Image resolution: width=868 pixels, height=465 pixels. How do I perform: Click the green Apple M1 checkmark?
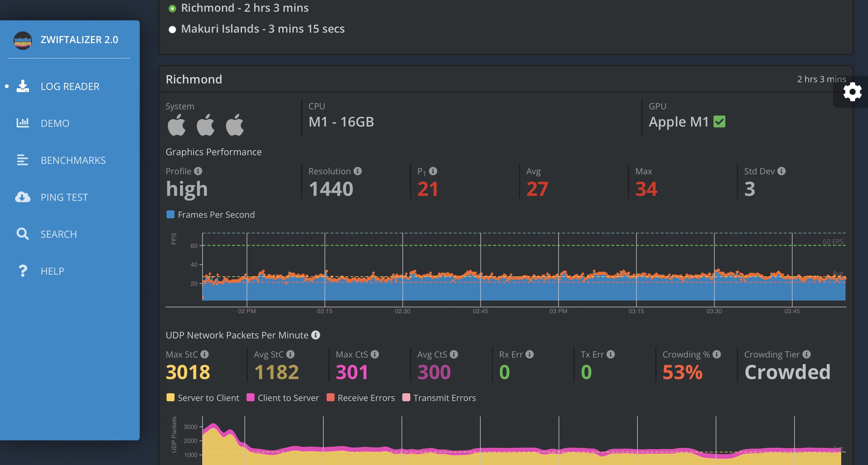(x=719, y=122)
